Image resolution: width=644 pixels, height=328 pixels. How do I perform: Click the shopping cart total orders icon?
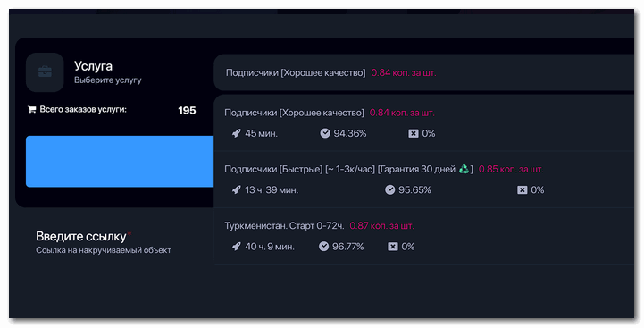tap(31, 110)
